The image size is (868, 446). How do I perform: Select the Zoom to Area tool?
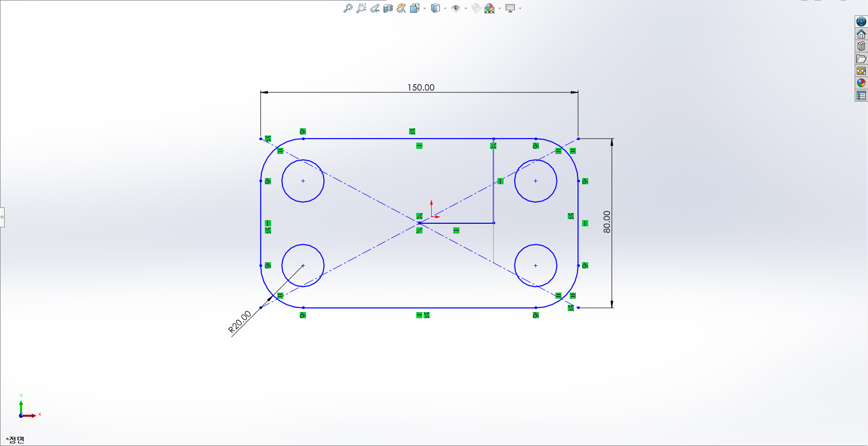click(361, 8)
